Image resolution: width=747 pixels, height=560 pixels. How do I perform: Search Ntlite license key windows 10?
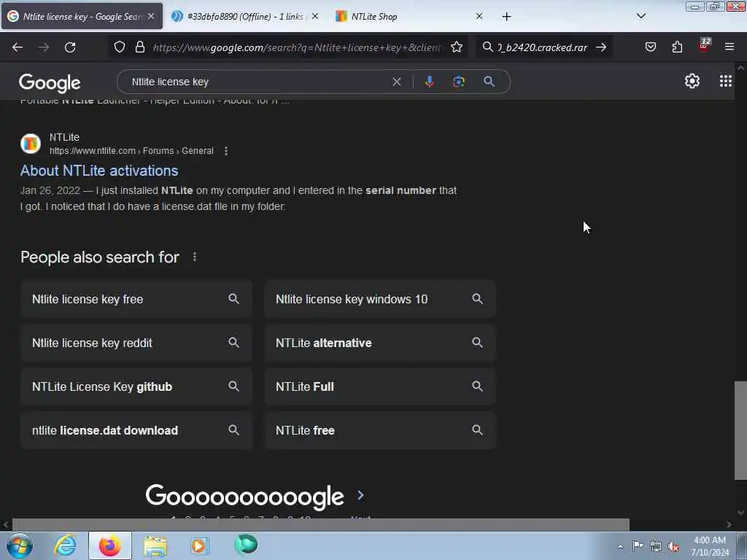[x=379, y=299]
